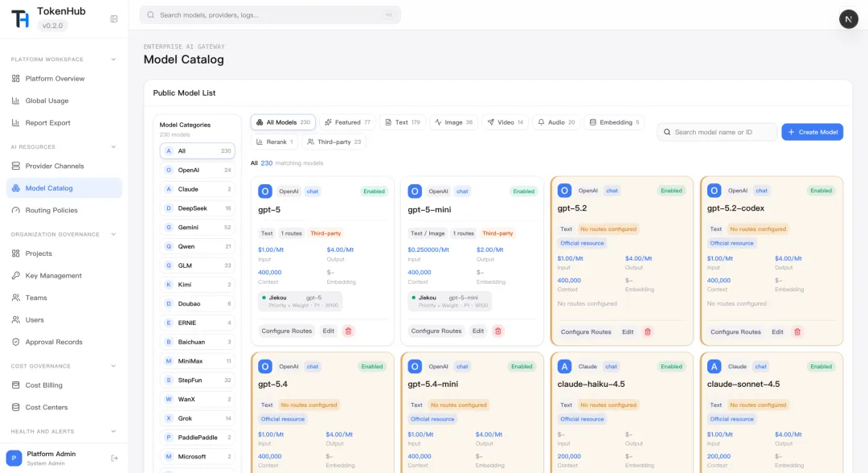Click the Platform Overview grid icon
868x473 pixels.
pos(15,79)
